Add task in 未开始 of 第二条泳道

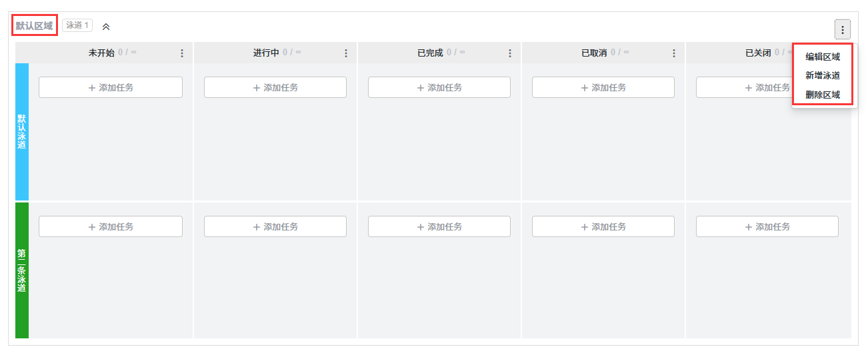tap(111, 226)
